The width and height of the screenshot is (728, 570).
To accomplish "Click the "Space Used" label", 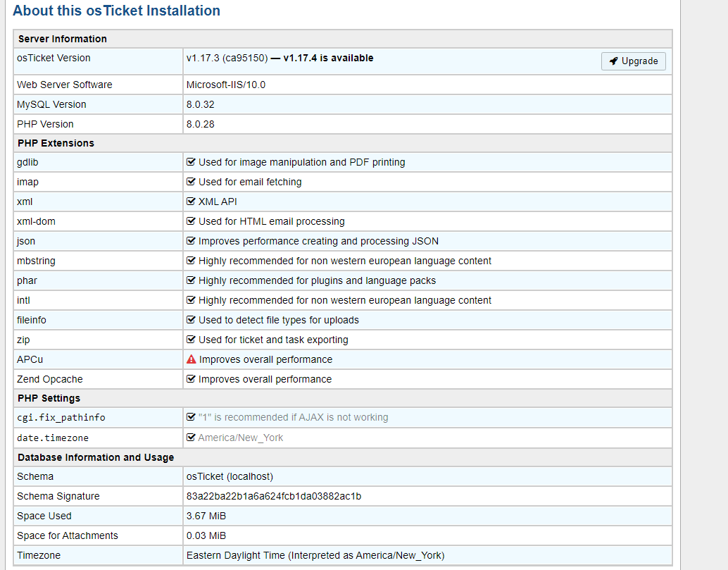I will (x=44, y=516).
